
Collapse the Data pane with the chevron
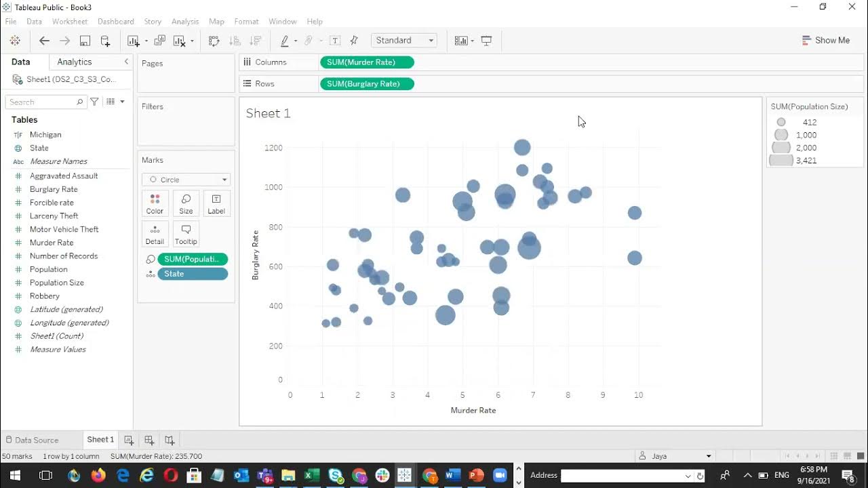[x=126, y=62]
